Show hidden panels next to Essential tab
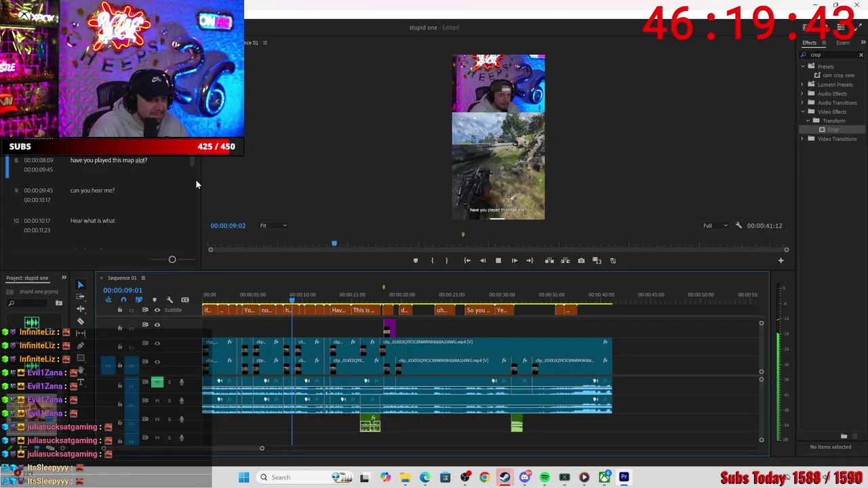The height and width of the screenshot is (488, 868). coord(863,43)
